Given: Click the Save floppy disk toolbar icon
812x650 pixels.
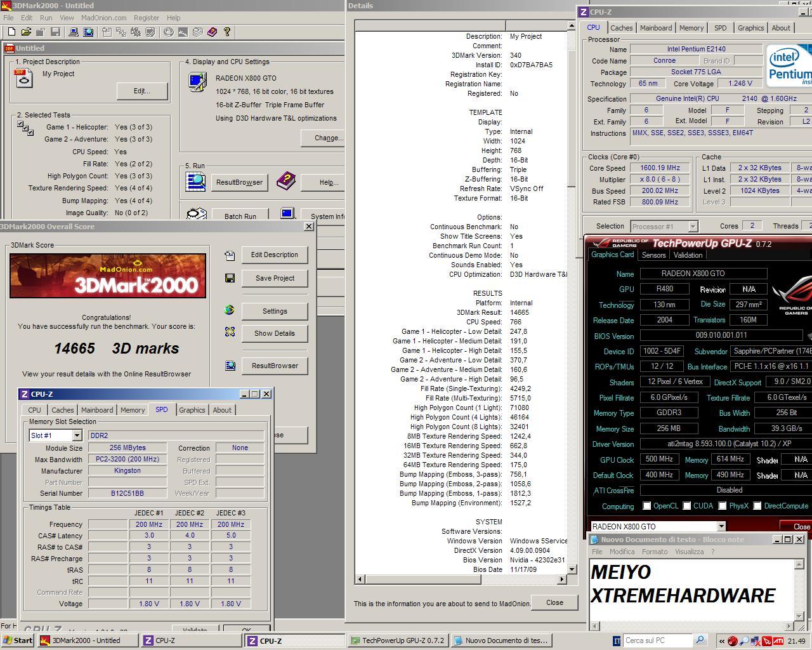Looking at the screenshot, I should 56,32.
